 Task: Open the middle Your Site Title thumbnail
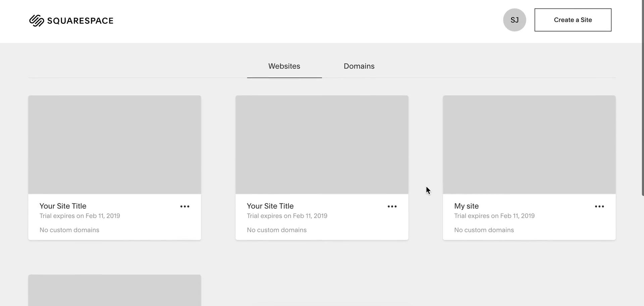322,145
